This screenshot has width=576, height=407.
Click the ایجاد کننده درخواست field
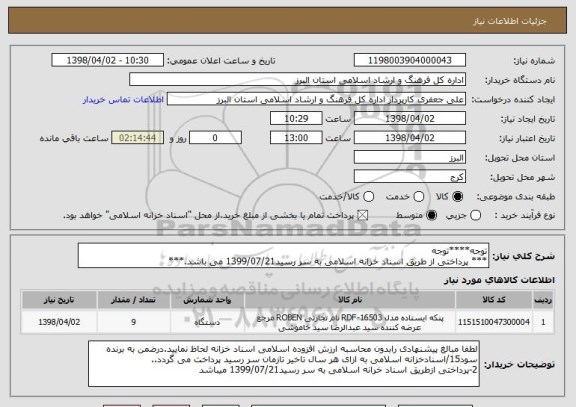click(316, 99)
